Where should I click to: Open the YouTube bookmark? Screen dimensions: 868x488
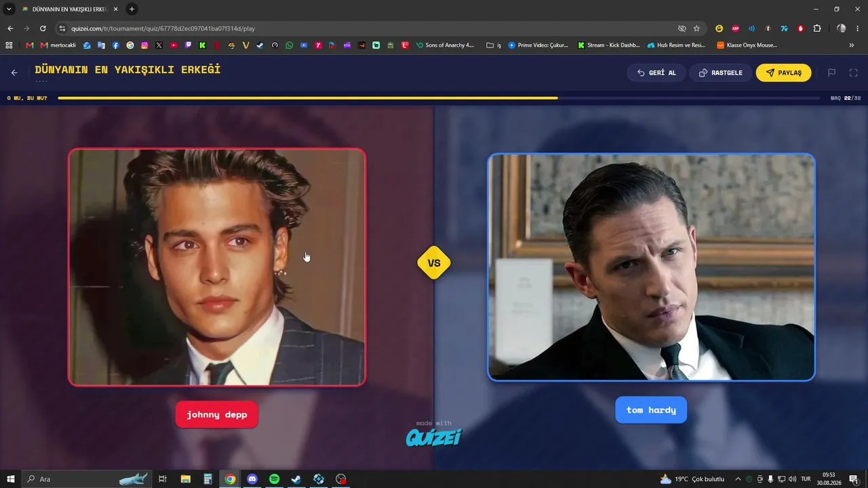click(174, 45)
